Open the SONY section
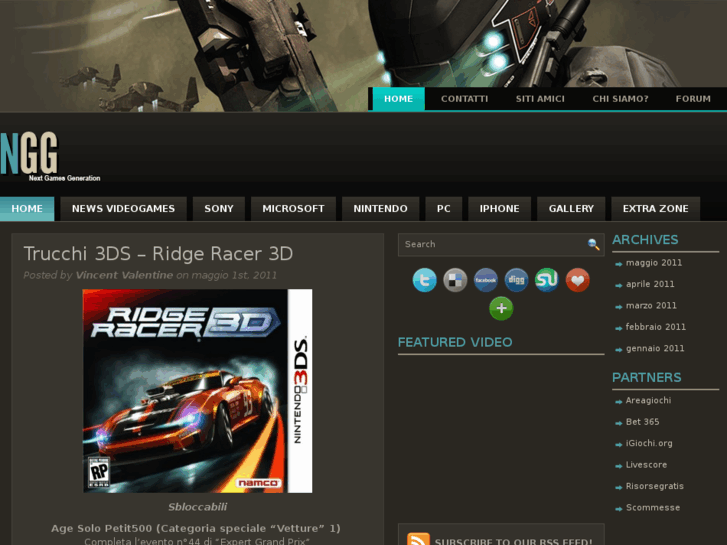 (219, 209)
